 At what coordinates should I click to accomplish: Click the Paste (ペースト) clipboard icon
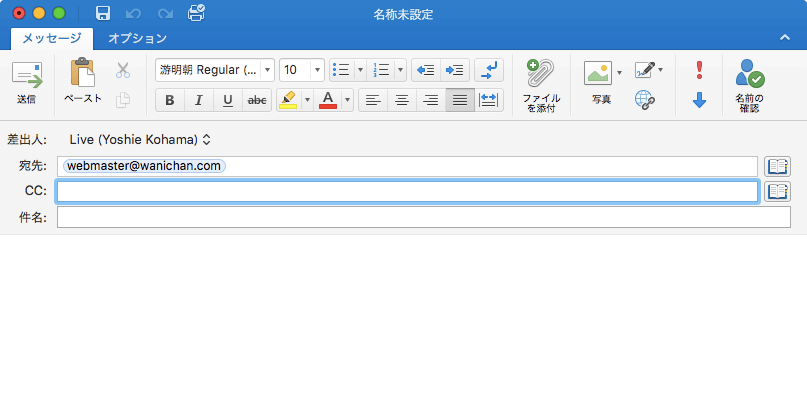83,73
